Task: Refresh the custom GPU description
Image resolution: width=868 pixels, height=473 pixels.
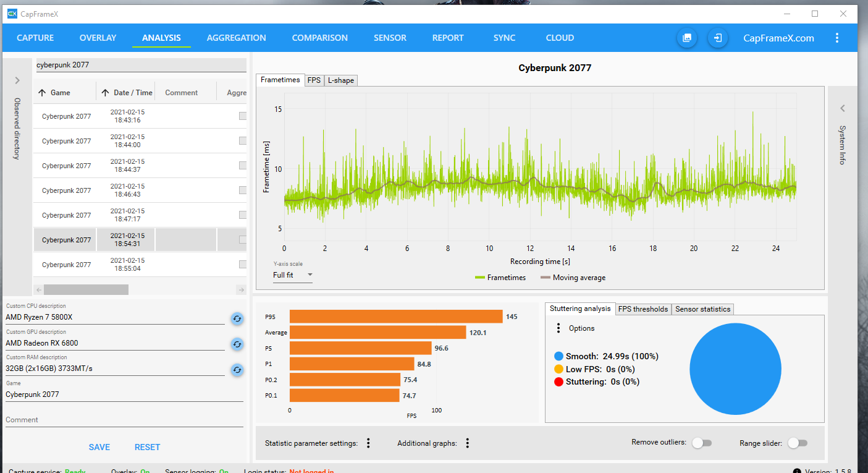Action: click(x=237, y=344)
